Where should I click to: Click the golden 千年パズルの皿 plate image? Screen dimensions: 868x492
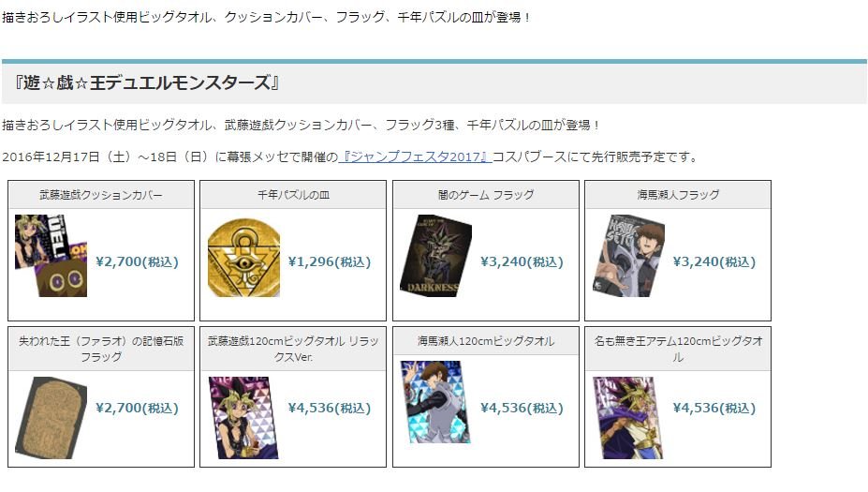[243, 258]
